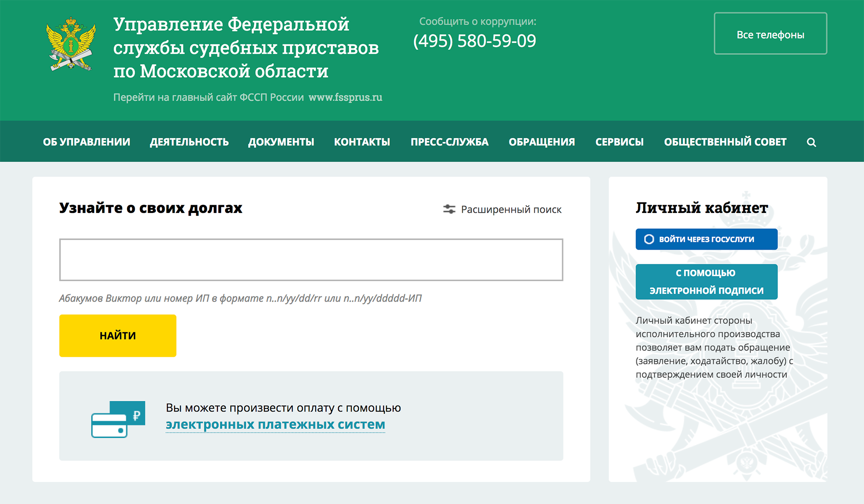This screenshot has height=504, width=864.
Task: Click the payment card ruble icon
Action: (x=118, y=419)
